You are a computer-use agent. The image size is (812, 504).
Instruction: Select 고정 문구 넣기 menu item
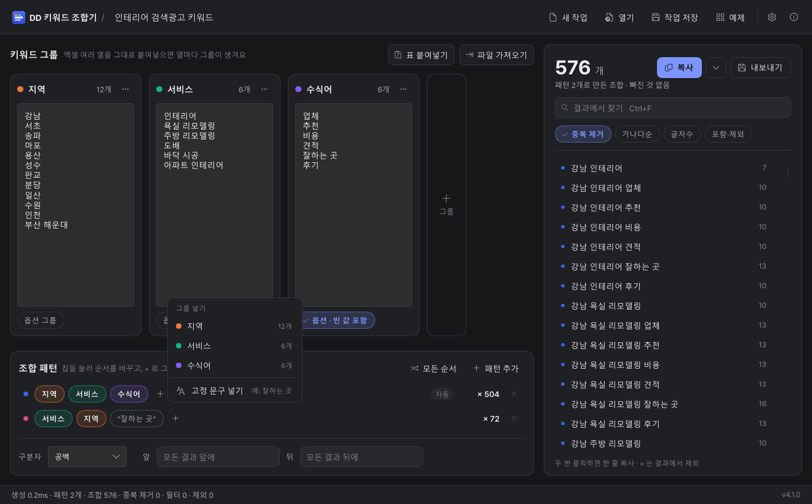234,391
